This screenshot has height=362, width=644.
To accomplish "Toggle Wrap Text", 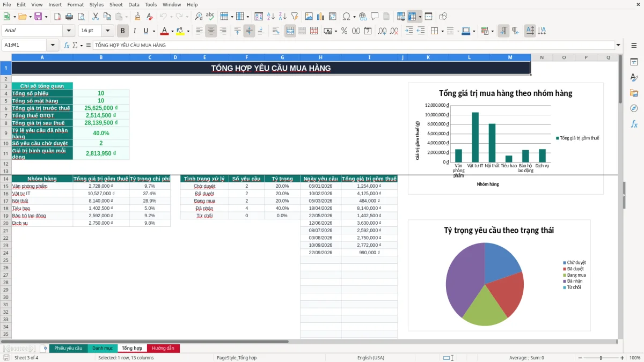I will pos(276,31).
